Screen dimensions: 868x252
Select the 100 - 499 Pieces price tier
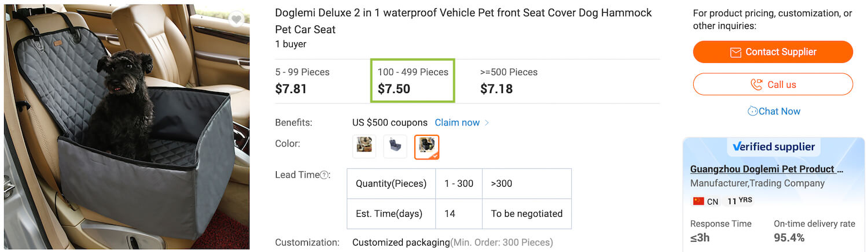[x=413, y=81]
